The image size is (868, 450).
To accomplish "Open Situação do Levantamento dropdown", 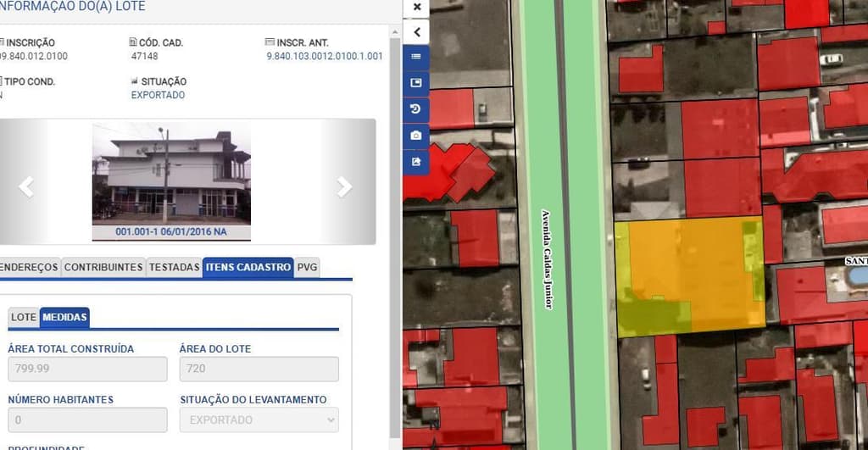I will 259,420.
